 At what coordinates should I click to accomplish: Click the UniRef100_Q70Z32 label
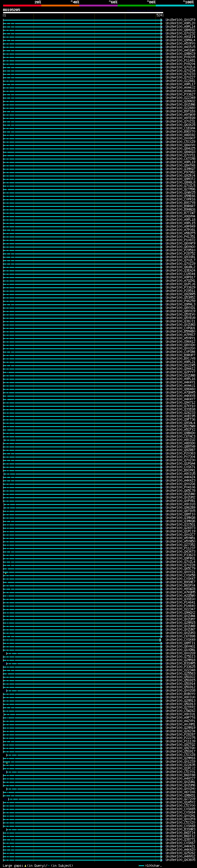click(x=180, y=33)
